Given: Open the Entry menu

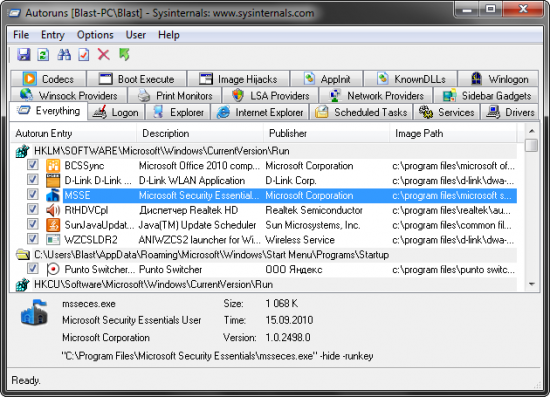Looking at the screenshot, I should tap(53, 35).
